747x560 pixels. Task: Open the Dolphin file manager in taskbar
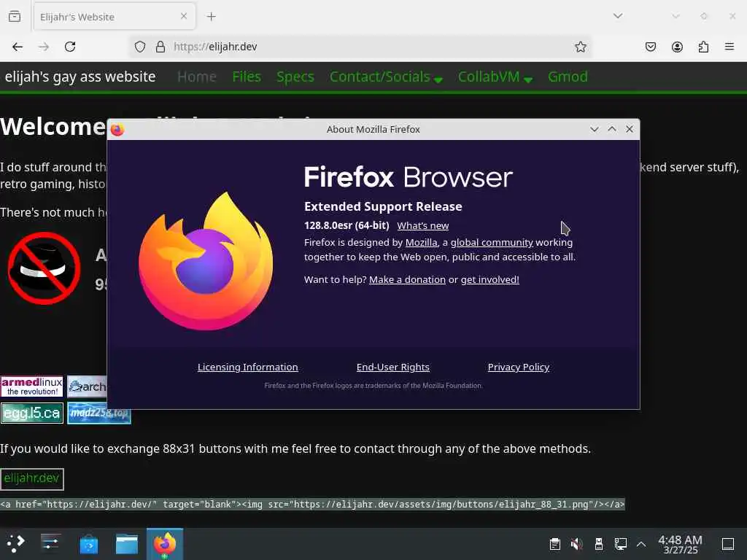pyautogui.click(x=127, y=544)
